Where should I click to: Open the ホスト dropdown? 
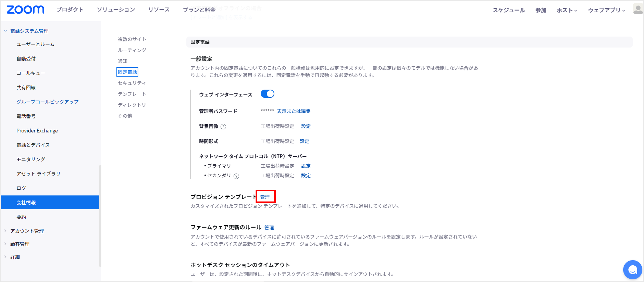pyautogui.click(x=567, y=10)
